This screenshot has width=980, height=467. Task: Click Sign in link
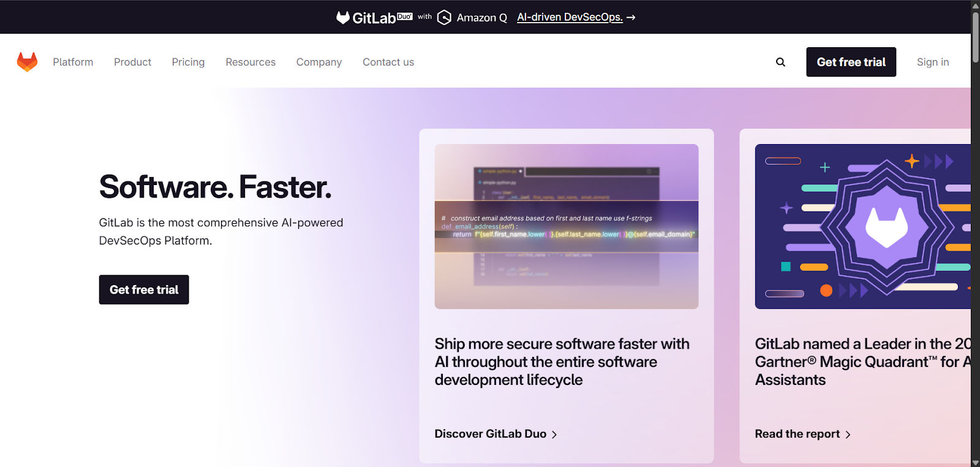(933, 62)
